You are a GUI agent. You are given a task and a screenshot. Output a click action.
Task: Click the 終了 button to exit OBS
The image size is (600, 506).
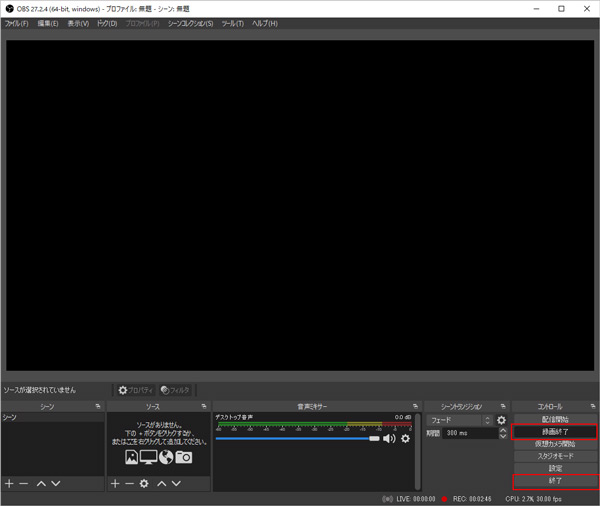tap(555, 480)
